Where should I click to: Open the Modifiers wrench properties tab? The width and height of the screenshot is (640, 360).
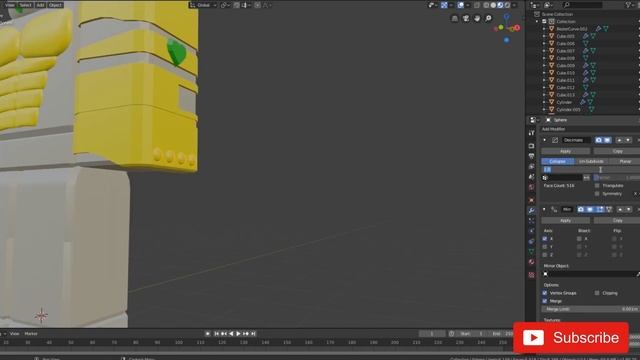[x=531, y=211]
